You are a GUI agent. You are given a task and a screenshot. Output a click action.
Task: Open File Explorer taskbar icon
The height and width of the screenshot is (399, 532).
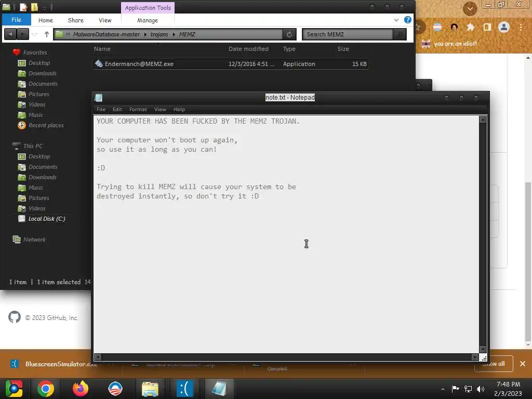150,389
